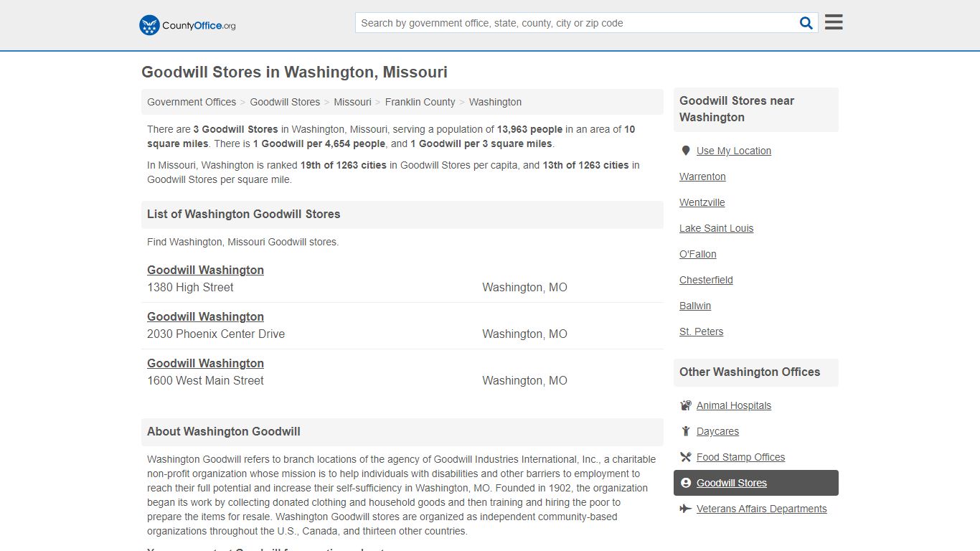View Goodwill stores near Wentzville
The image size is (980, 551).
click(x=702, y=202)
